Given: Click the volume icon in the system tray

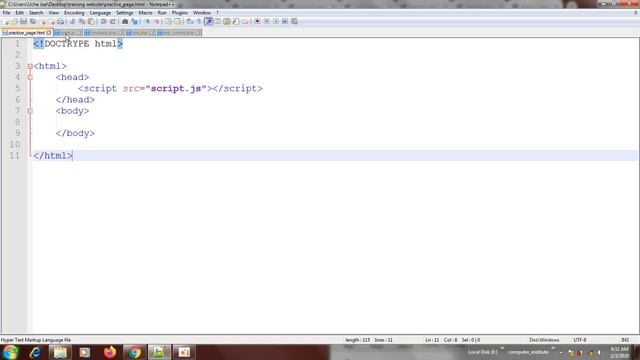Looking at the screenshot, I should 599,352.
